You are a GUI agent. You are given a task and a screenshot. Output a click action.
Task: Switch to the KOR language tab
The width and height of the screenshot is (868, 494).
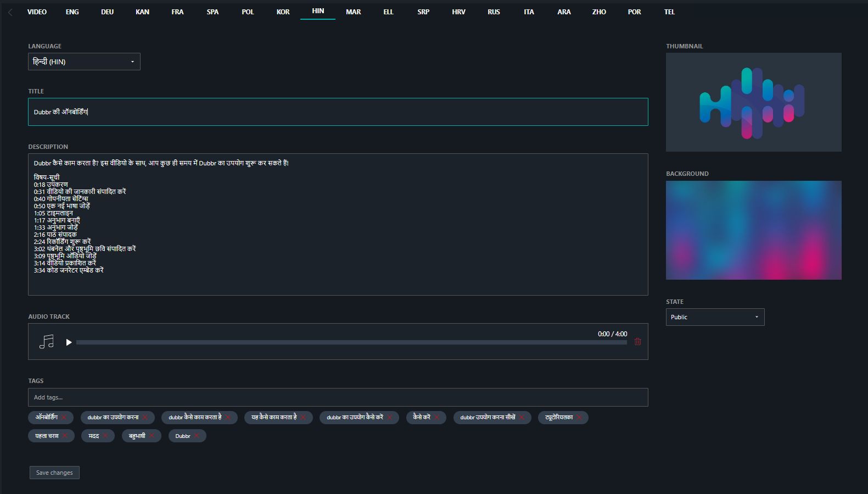pyautogui.click(x=283, y=12)
